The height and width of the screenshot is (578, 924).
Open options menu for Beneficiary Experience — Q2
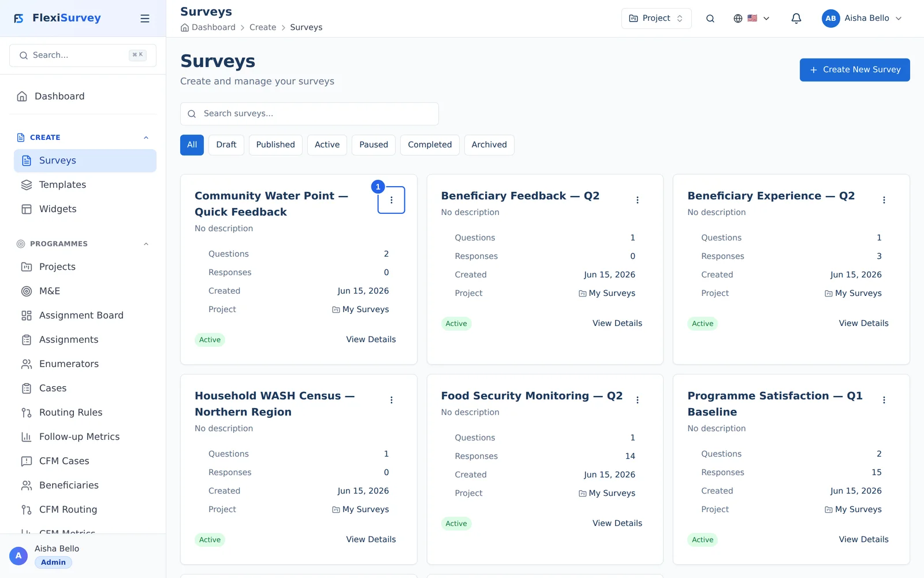pos(884,200)
